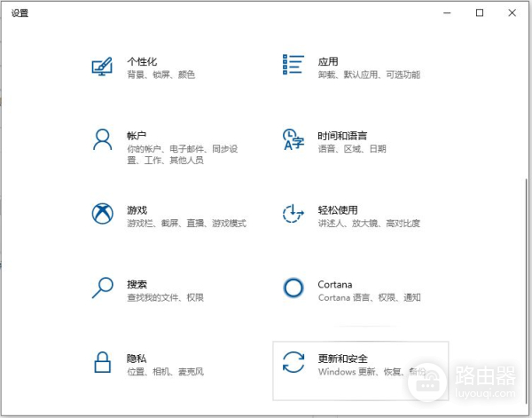Minimize the 设置 window
Screen dimensions: 532x418
point(447,13)
